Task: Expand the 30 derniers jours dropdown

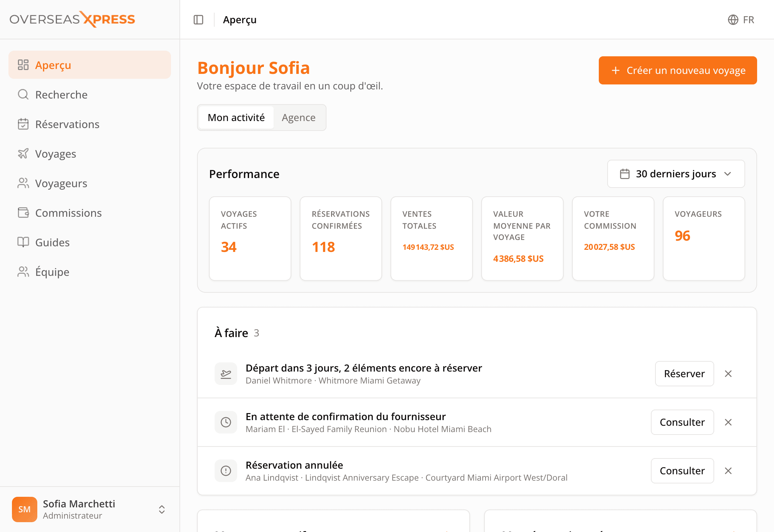Action: coord(676,174)
